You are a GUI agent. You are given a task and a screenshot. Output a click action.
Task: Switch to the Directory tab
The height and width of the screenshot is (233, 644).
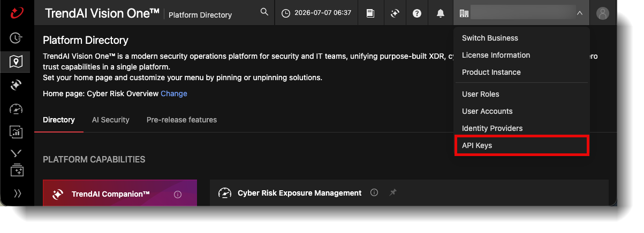59,120
